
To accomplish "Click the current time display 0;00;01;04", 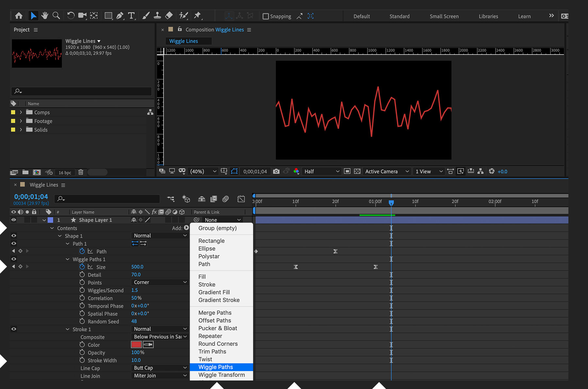I will pos(31,196).
